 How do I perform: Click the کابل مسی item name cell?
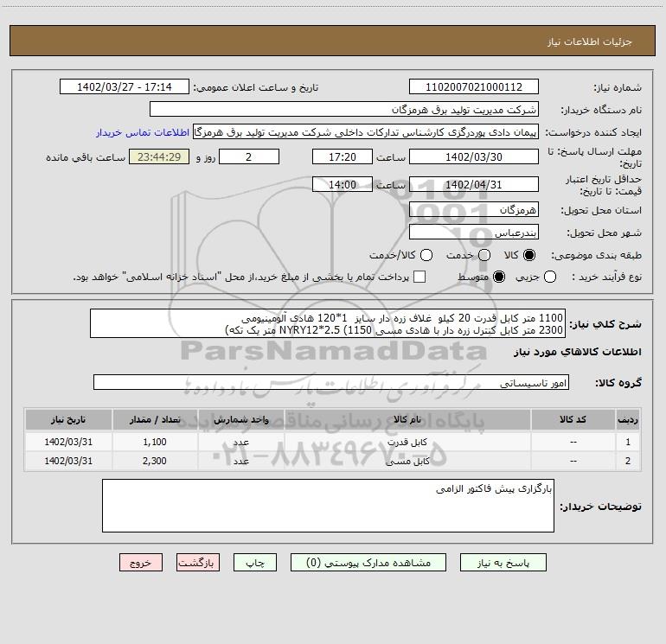(x=407, y=461)
